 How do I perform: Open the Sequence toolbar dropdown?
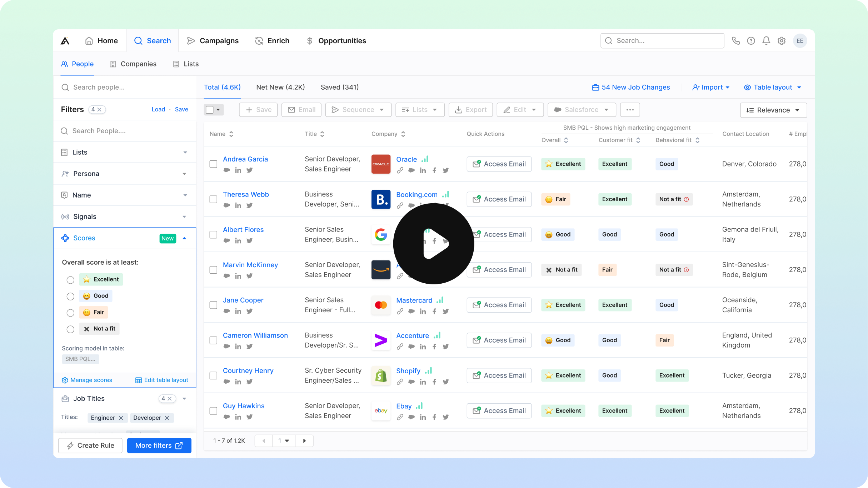click(x=358, y=110)
